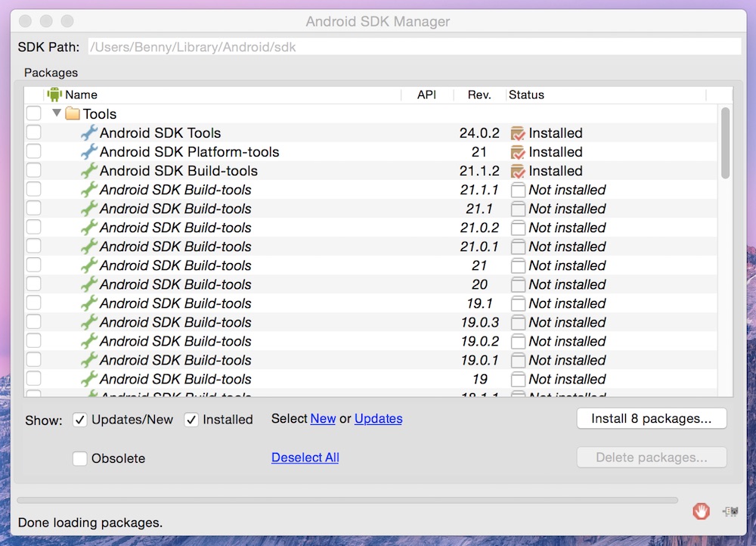Screen dimensions: 756x546
Task: Click the Done loading packages status text
Action: (90, 523)
